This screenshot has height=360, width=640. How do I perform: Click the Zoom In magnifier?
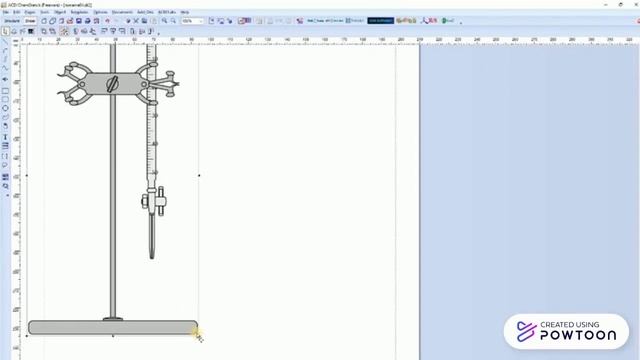click(x=164, y=21)
